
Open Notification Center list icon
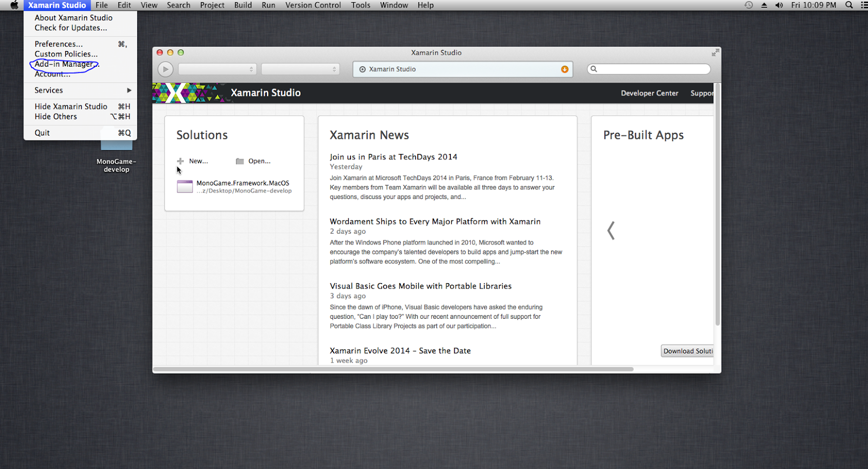(x=864, y=5)
